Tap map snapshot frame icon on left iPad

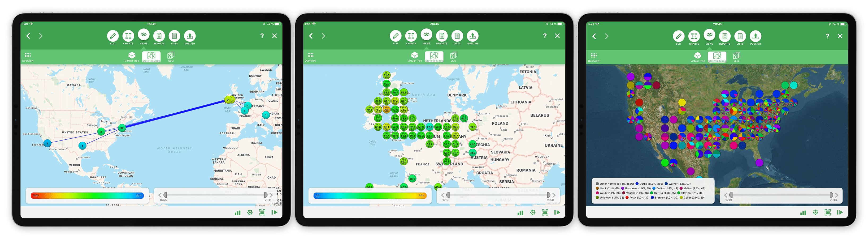262,212
